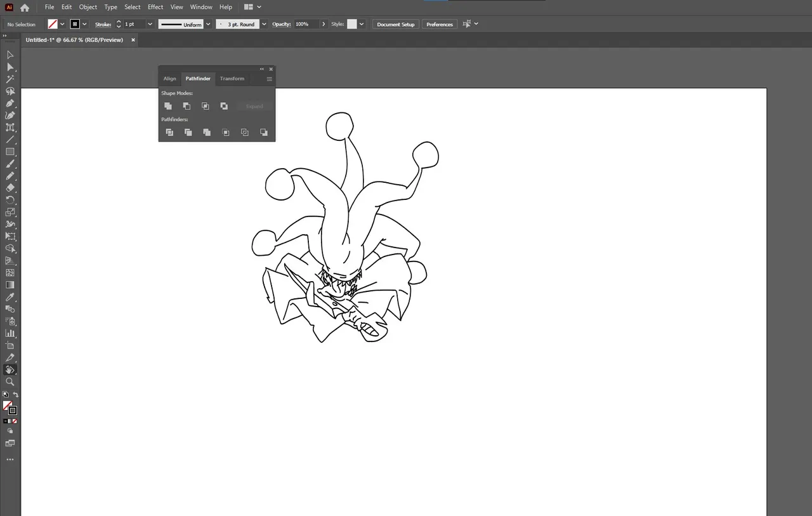
Task: Activate the Curvature tool
Action: 10,115
